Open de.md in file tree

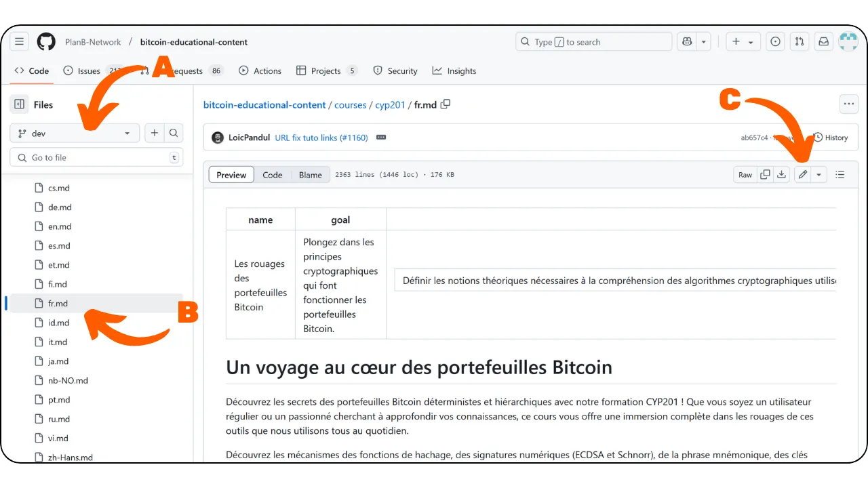[60, 207]
